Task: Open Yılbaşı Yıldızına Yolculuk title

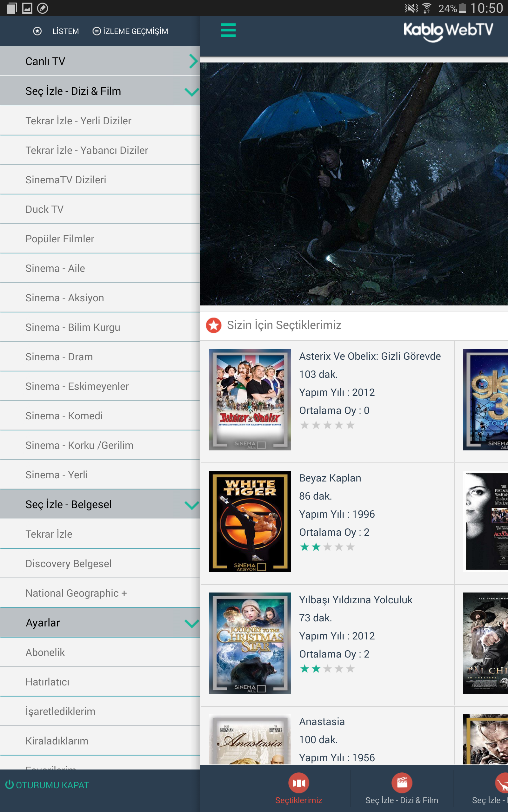Action: pos(356,599)
